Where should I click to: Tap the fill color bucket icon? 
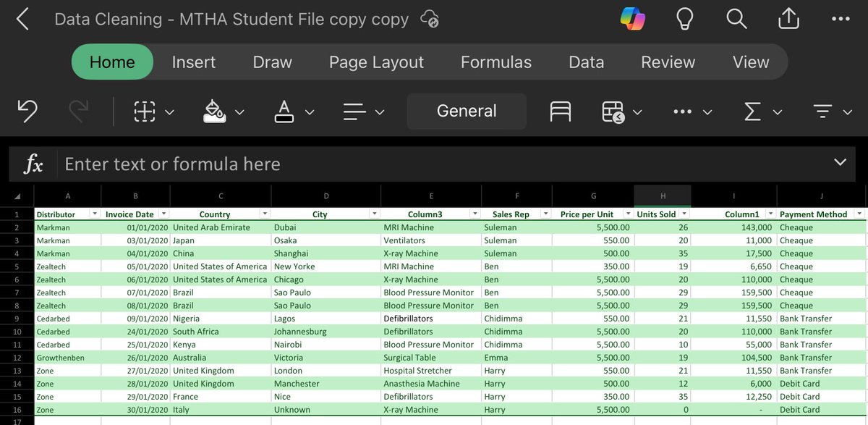tap(213, 111)
